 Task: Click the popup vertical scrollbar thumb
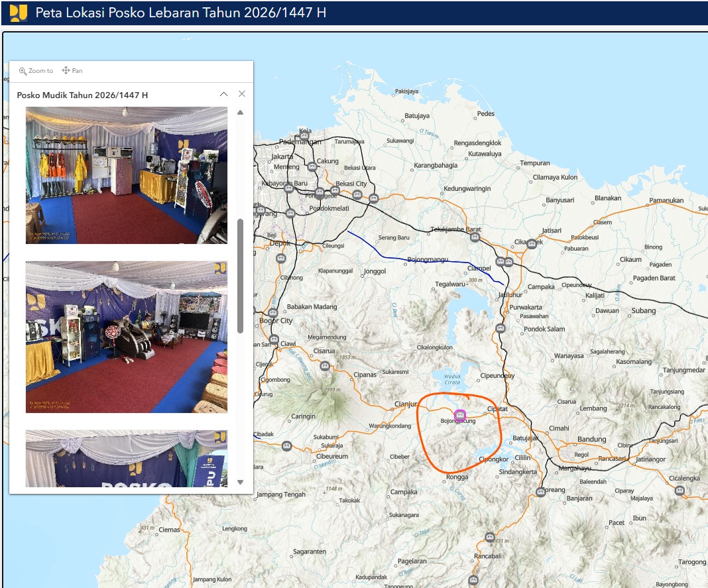pyautogui.click(x=241, y=275)
